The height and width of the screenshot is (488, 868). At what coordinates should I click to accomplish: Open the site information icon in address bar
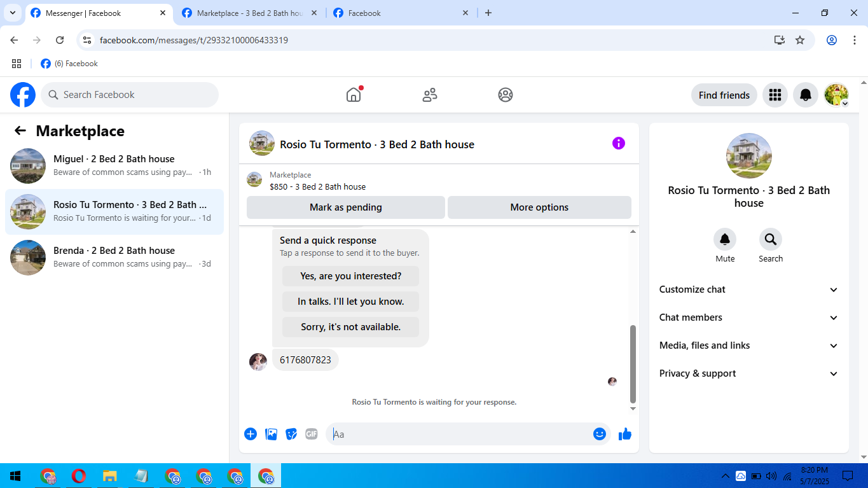click(x=88, y=40)
